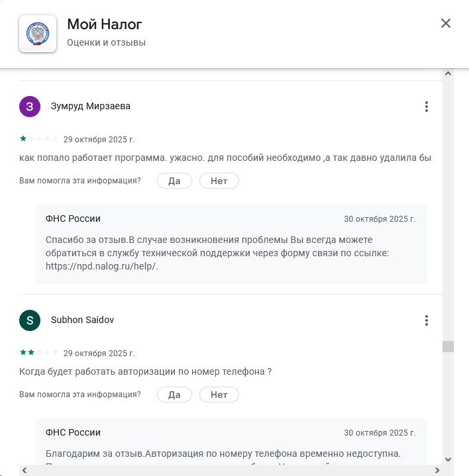Open options menu for Subhon Saidov's review
The height and width of the screenshot is (476, 469).
pyautogui.click(x=427, y=320)
